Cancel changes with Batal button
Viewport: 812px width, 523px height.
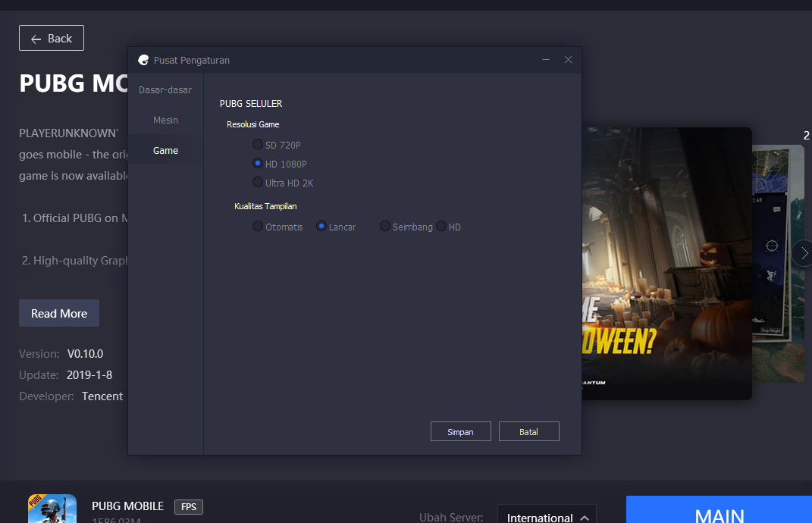528,431
